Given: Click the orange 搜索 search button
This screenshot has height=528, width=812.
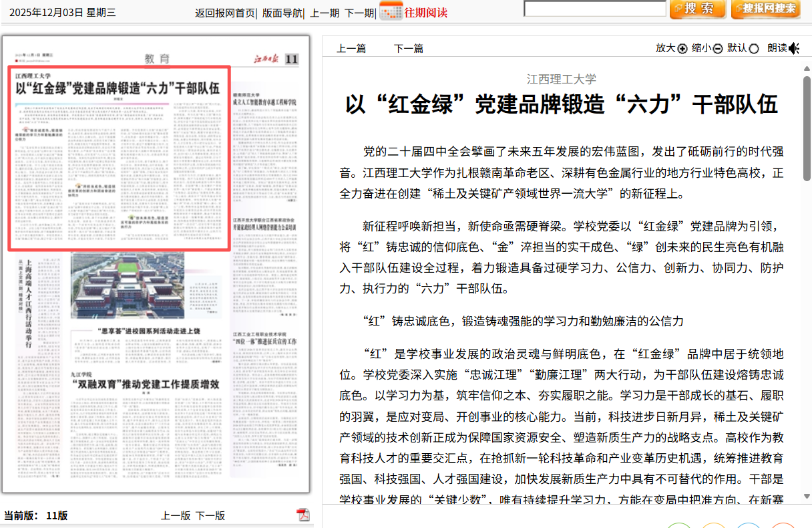Looking at the screenshot, I should [696, 9].
